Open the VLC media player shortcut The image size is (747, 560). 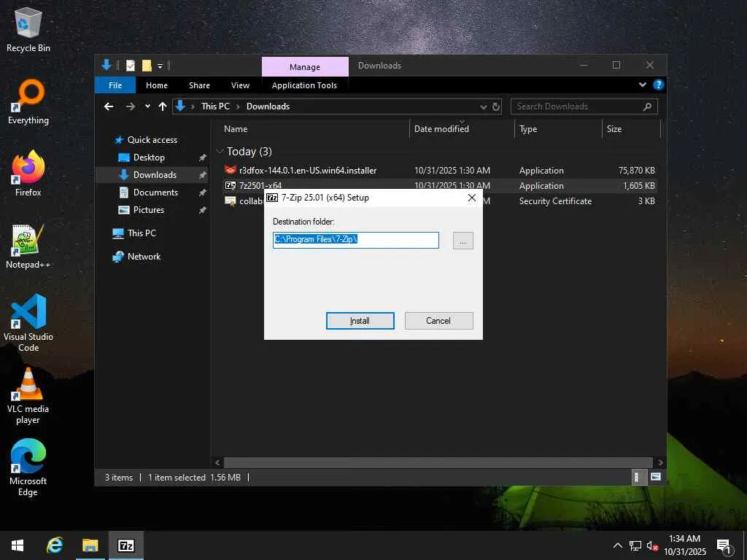pos(28,396)
